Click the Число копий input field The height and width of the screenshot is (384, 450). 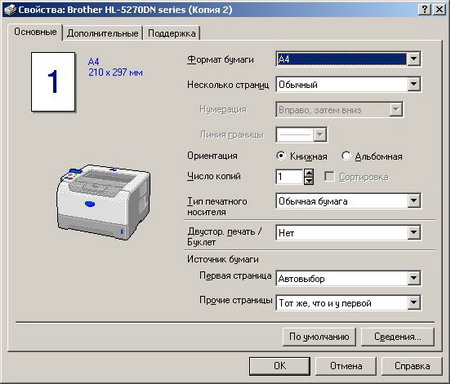tap(289, 177)
